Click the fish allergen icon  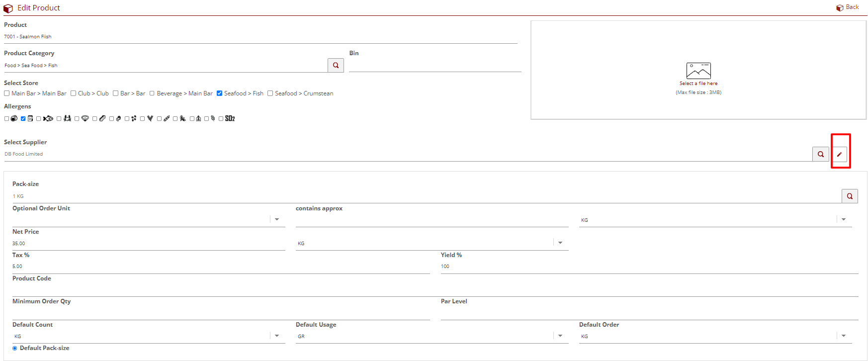point(48,118)
